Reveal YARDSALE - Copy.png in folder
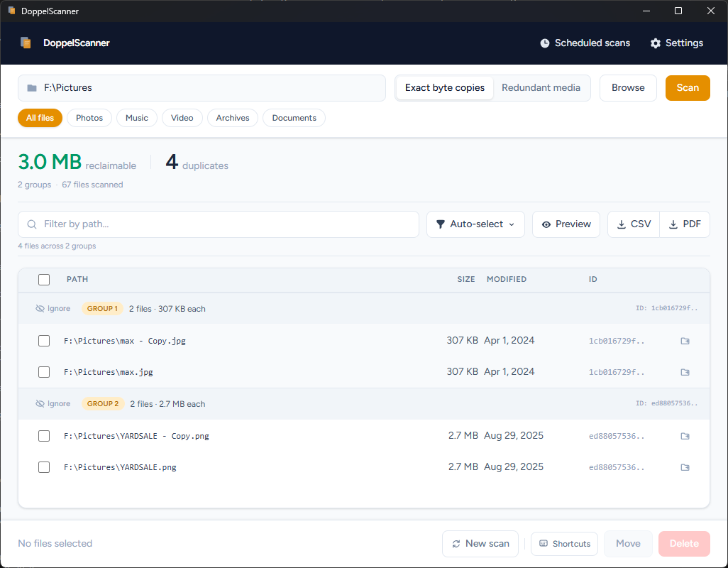The height and width of the screenshot is (568, 728). click(x=685, y=436)
